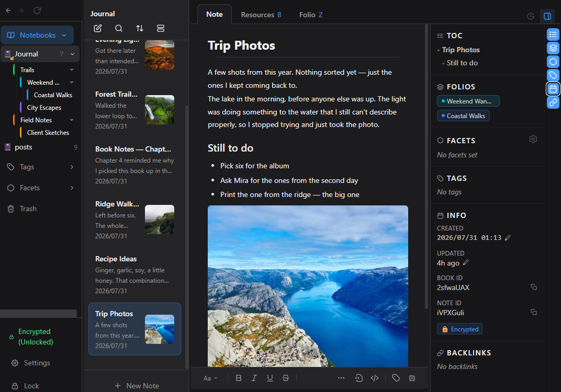The image size is (561, 392).
Task: Open more options ellipsis in editor toolbar
Action: point(341,378)
